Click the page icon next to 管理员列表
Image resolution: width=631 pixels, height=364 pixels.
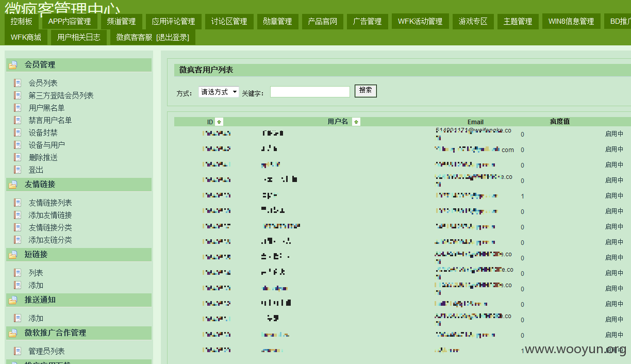[18, 351]
